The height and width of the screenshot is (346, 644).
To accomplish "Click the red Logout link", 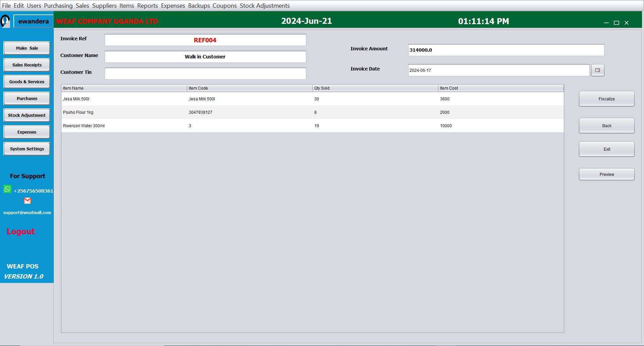I will click(x=21, y=232).
